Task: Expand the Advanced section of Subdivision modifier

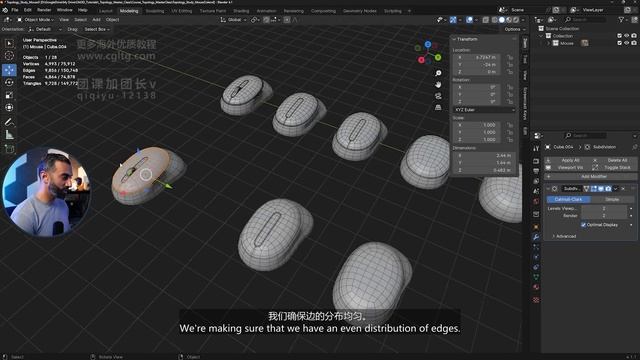Action: pyautogui.click(x=564, y=236)
